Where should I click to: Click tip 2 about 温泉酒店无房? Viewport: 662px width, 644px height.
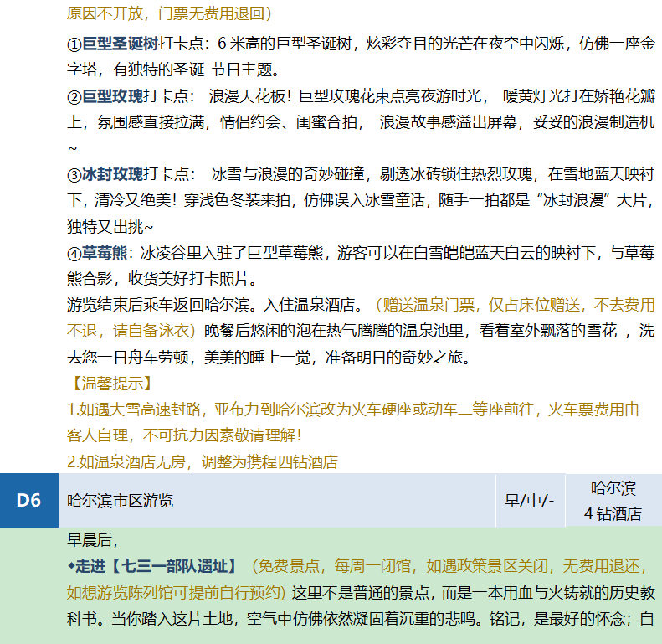click(203, 461)
